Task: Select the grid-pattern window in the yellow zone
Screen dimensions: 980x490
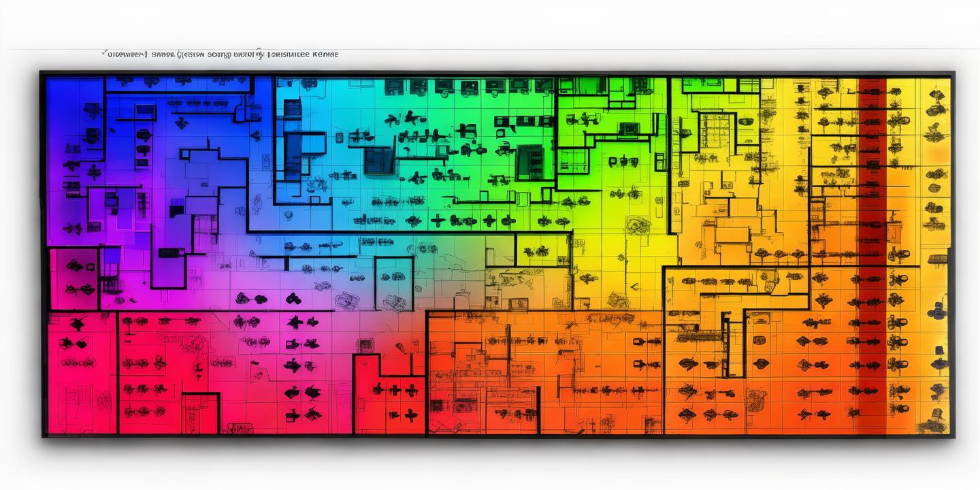Action: pos(715,131)
